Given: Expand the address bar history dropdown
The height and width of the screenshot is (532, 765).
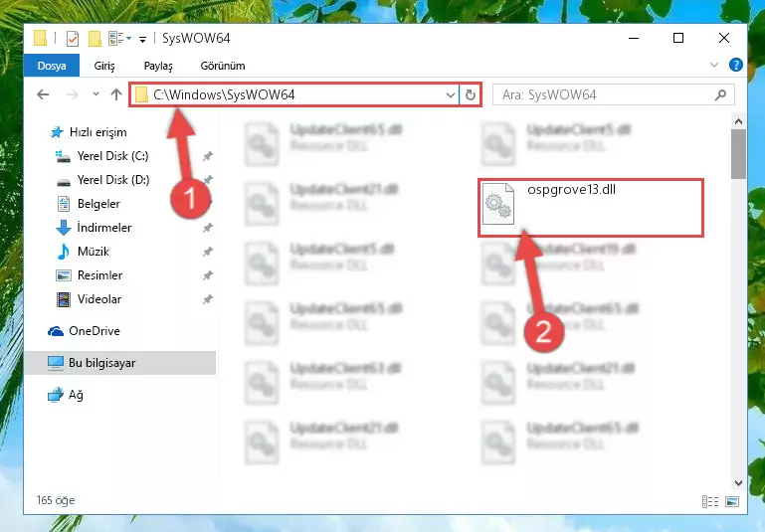Looking at the screenshot, I should click(x=451, y=95).
